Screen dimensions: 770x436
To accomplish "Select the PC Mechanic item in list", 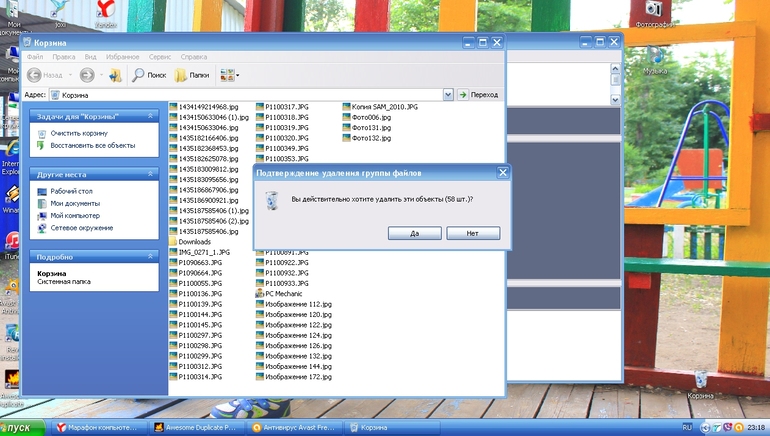I will [x=283, y=294].
